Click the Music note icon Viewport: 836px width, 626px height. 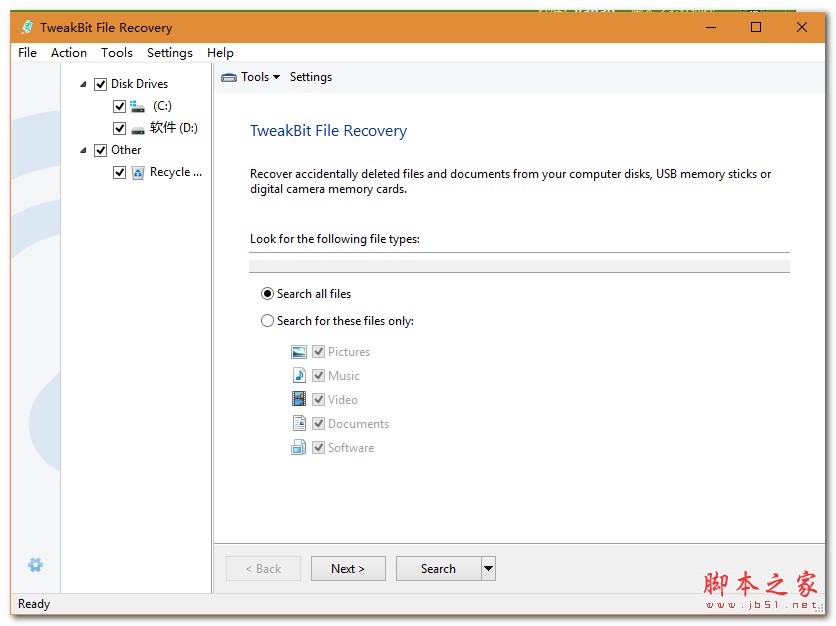(299, 375)
